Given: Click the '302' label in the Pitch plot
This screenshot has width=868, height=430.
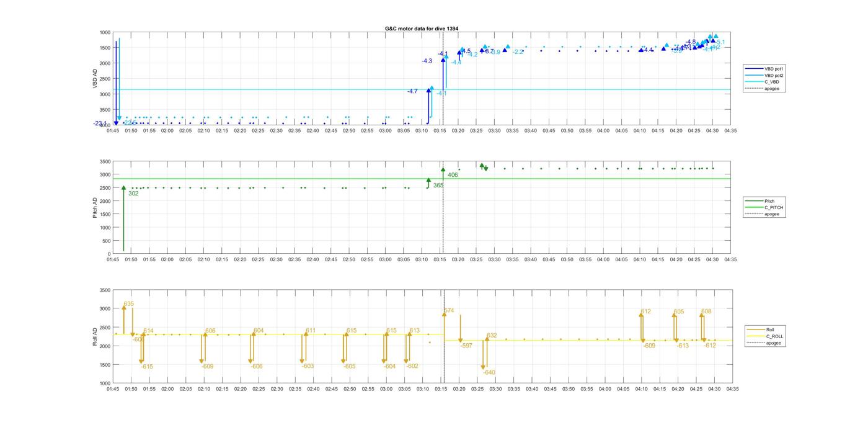Looking at the screenshot, I should [133, 194].
